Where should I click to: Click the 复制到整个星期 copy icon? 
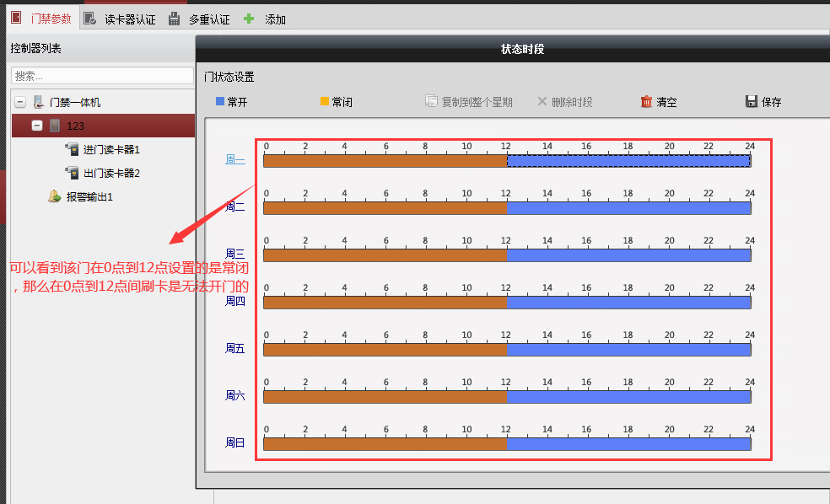tap(431, 102)
